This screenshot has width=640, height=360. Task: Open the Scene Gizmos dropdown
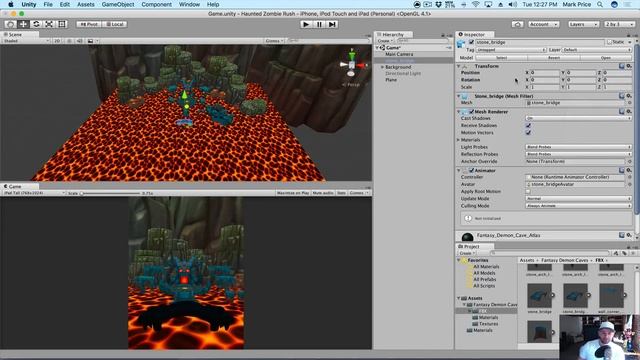click(x=273, y=41)
